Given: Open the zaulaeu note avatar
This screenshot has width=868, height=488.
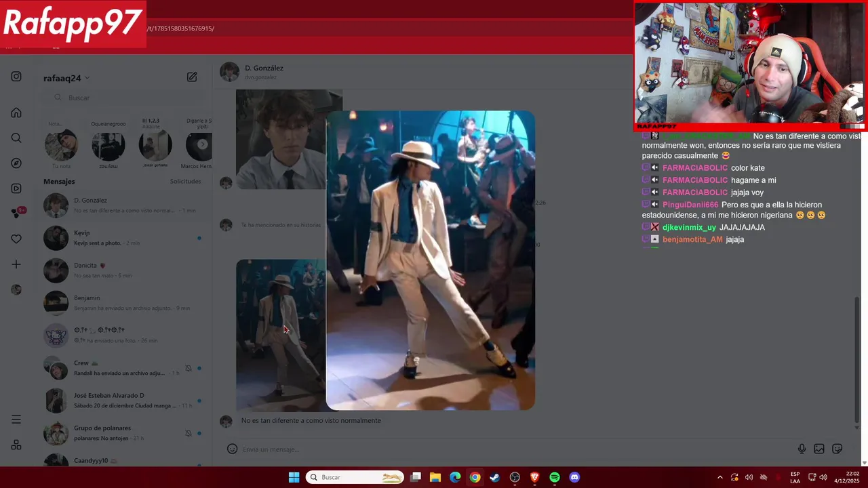Looking at the screenshot, I should click(x=108, y=146).
